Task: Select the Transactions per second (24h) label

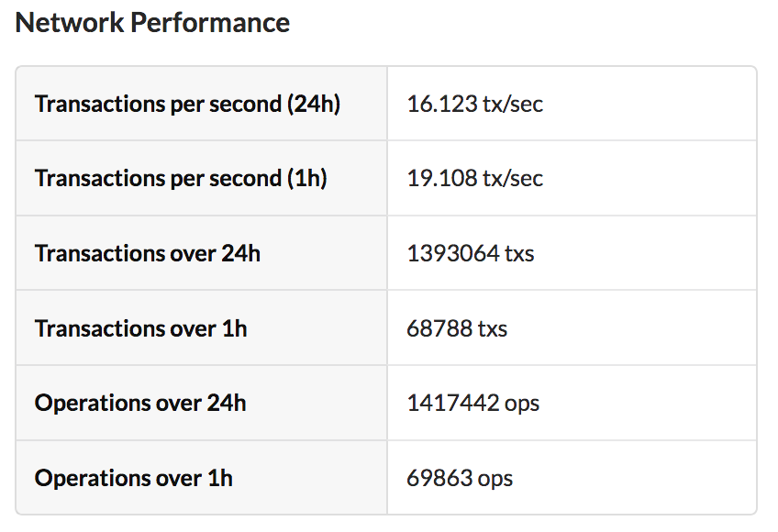Action: (187, 104)
